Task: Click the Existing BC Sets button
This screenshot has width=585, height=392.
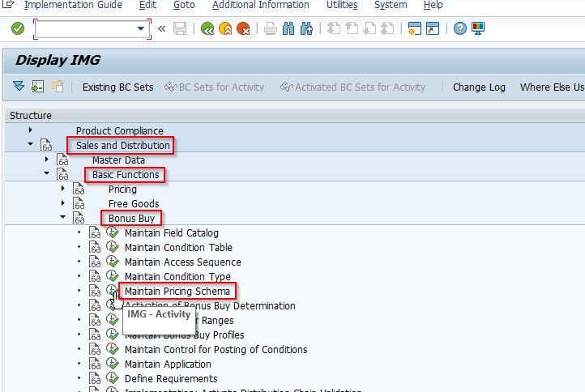Action: (118, 87)
